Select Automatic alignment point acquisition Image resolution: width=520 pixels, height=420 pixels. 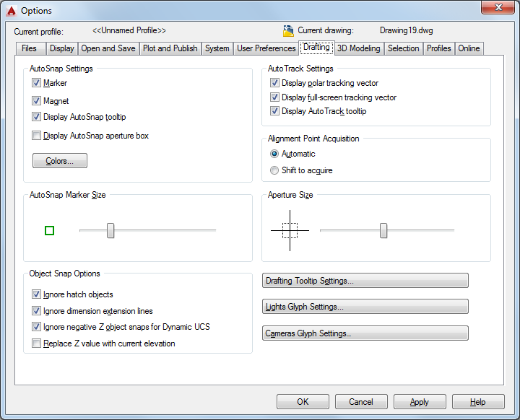tap(274, 154)
